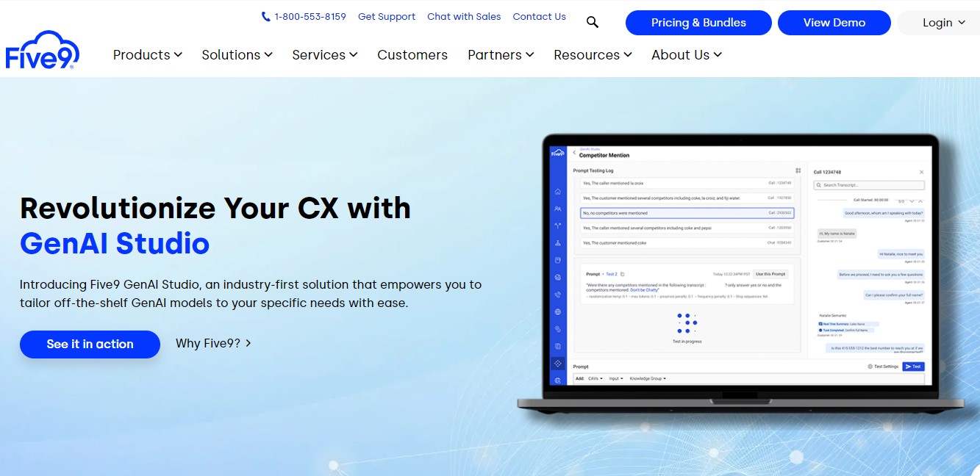Click the Pricing & Bundles button
980x476 pixels.
(x=698, y=23)
